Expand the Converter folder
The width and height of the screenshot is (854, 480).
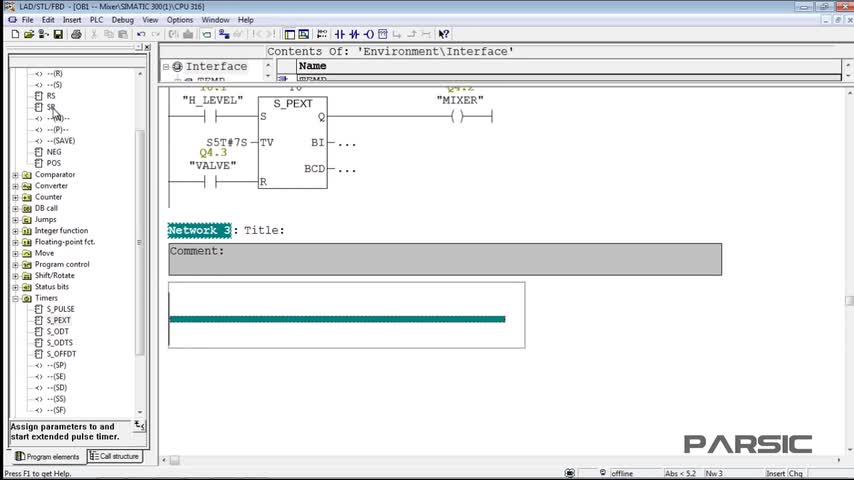(x=16, y=186)
